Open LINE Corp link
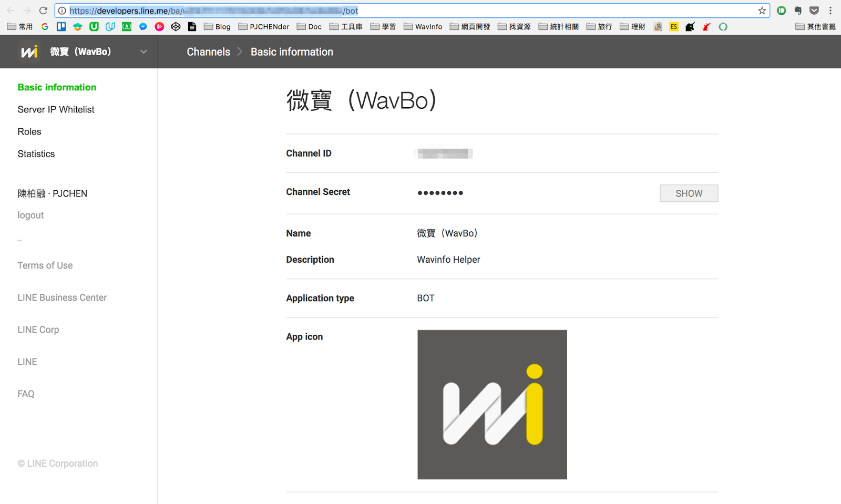 38,330
